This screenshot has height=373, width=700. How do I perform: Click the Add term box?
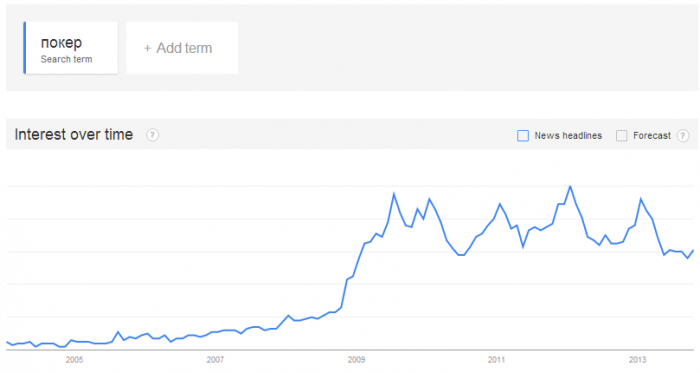coord(182,48)
